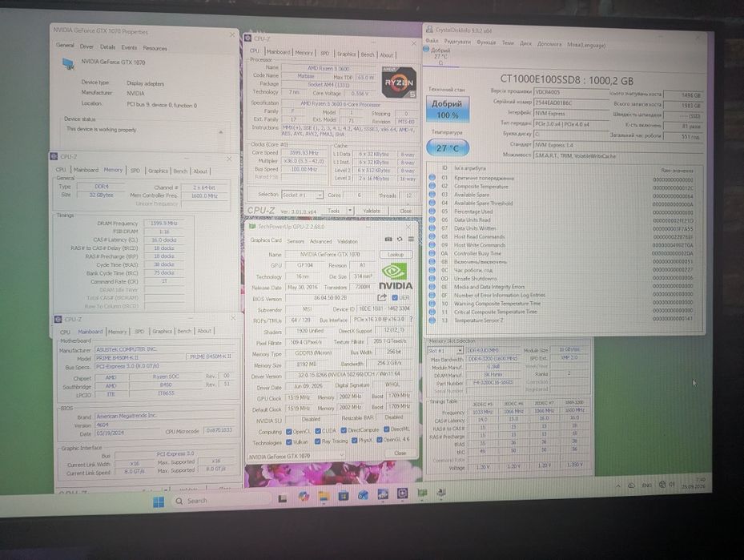Viewport: 744px width, 560px height.
Task: Click the Close button in GPU-Z
Action: (400, 453)
